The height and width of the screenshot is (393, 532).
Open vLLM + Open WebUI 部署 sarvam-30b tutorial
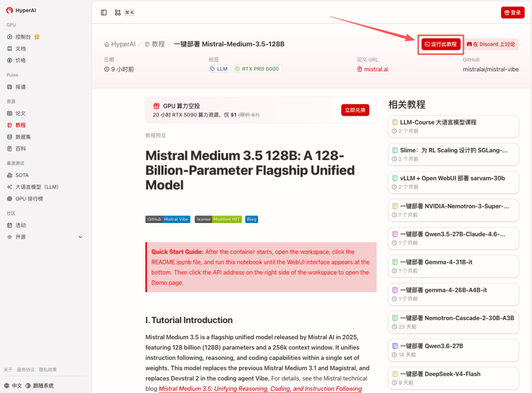pyautogui.click(x=453, y=182)
